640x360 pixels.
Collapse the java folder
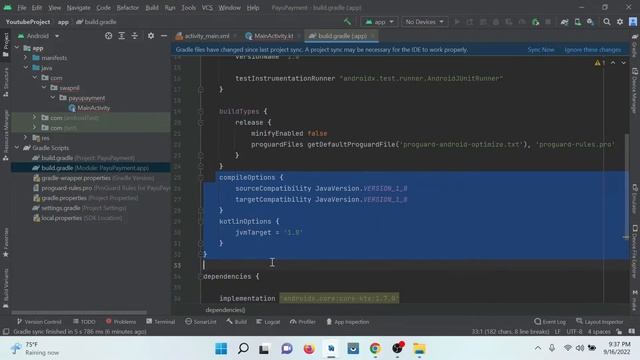[26, 67]
